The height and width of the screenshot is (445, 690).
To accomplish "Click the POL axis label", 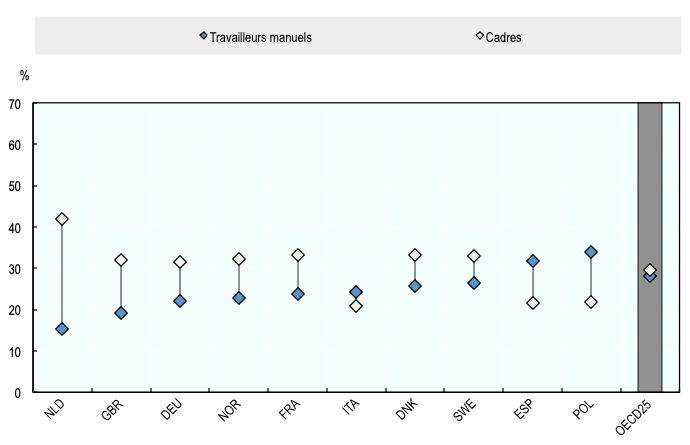I will click(x=587, y=414).
